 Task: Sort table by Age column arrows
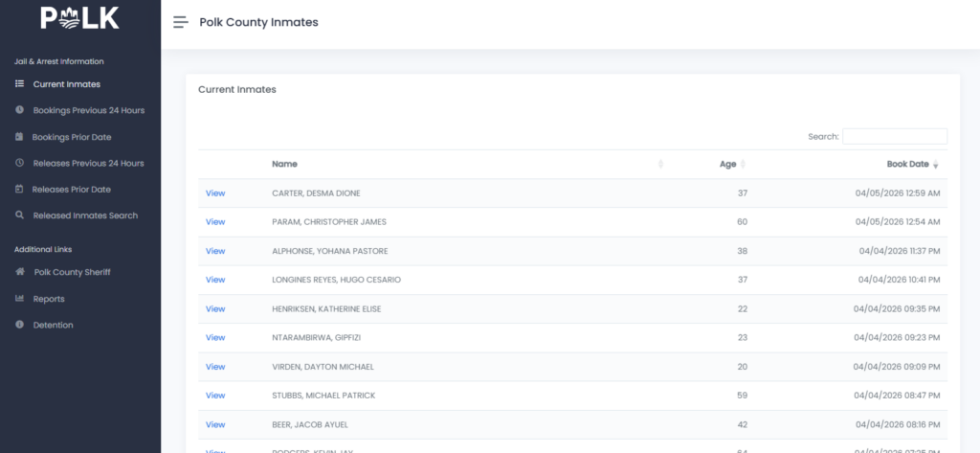743,165
